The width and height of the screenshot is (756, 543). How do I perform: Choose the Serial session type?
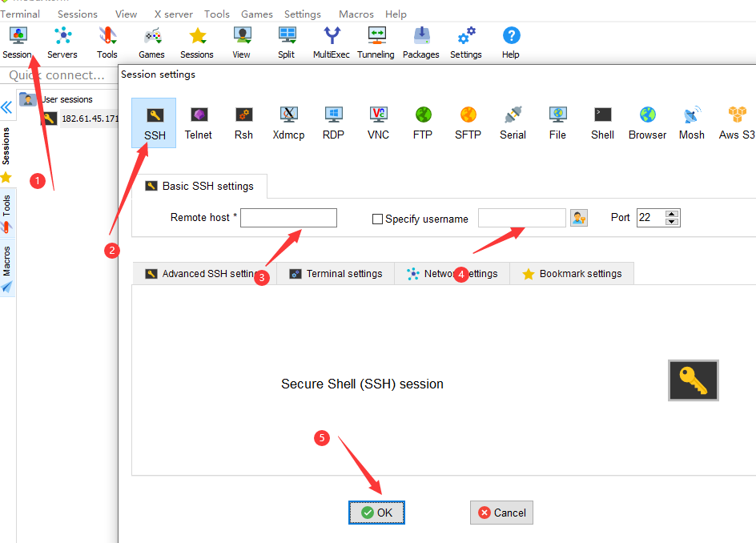click(x=513, y=123)
